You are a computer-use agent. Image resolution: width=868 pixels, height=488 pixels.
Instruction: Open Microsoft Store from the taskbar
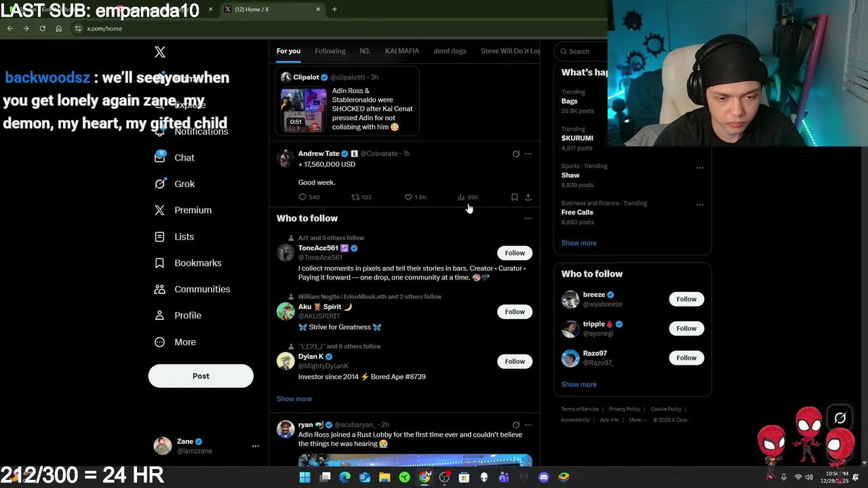coord(464,477)
